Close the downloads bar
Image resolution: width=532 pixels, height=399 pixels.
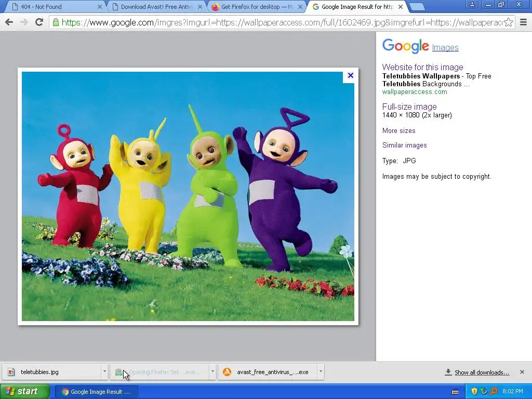(522, 372)
